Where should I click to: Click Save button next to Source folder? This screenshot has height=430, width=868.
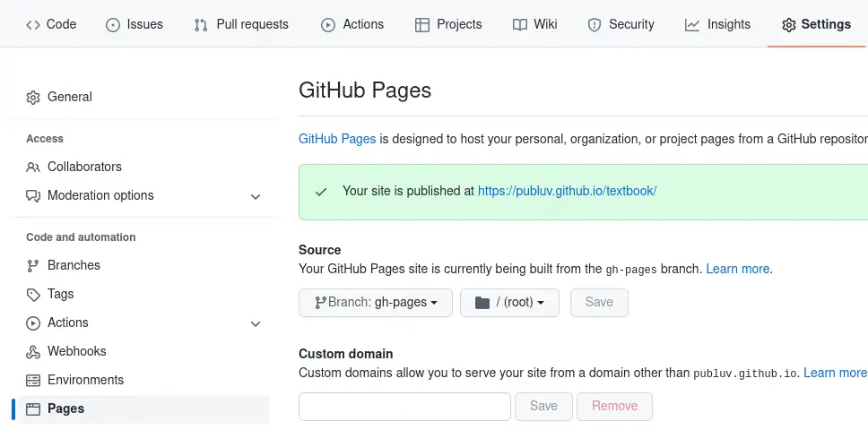pyautogui.click(x=599, y=303)
